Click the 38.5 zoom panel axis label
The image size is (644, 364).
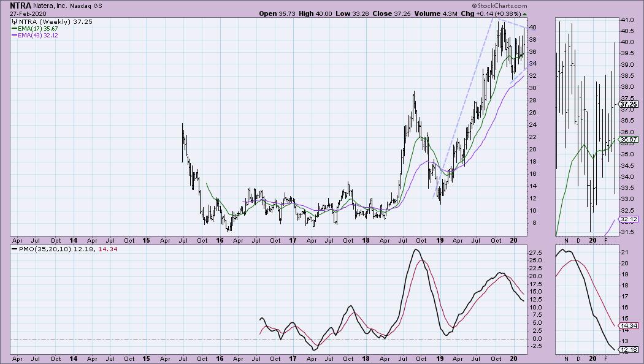click(627, 76)
